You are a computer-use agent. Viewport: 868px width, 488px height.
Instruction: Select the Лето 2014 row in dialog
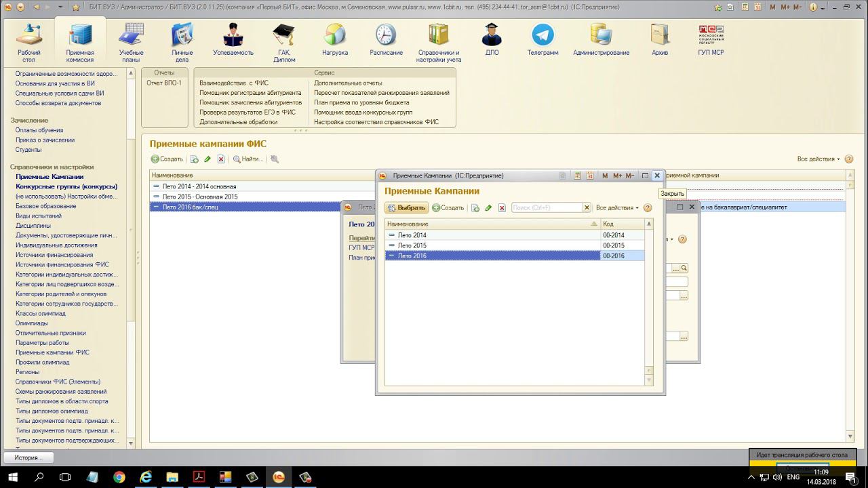[515, 235]
